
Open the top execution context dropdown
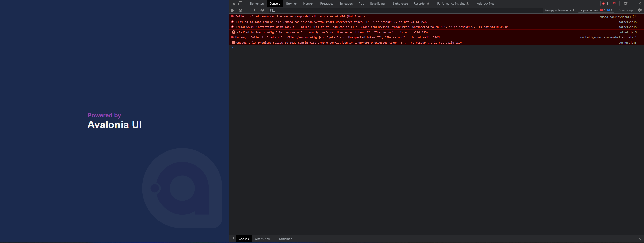(251, 10)
